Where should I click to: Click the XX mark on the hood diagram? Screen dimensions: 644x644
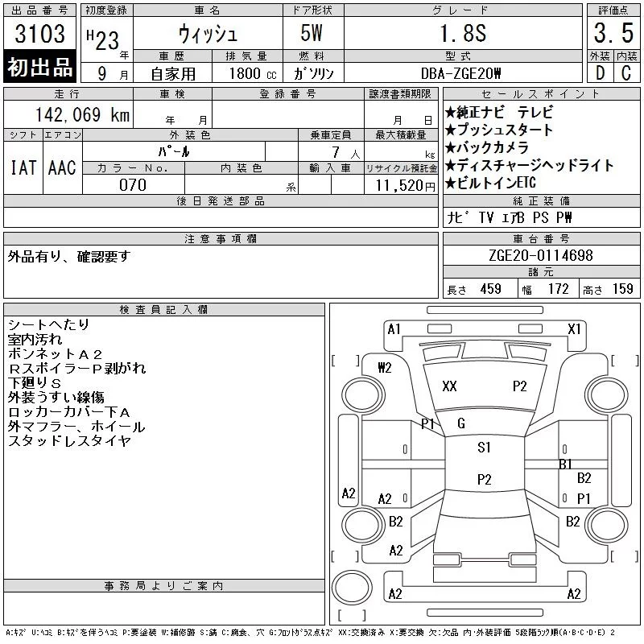(449, 386)
